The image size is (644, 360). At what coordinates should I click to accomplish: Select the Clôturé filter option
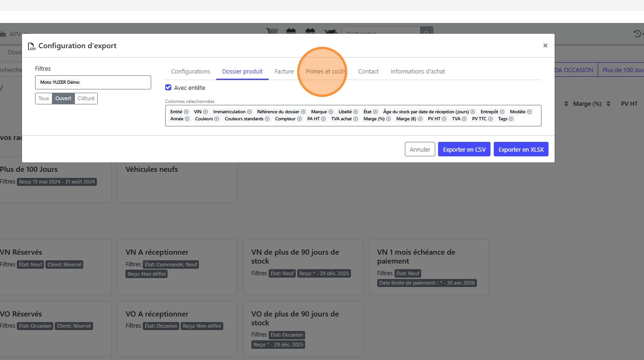pyautogui.click(x=86, y=98)
